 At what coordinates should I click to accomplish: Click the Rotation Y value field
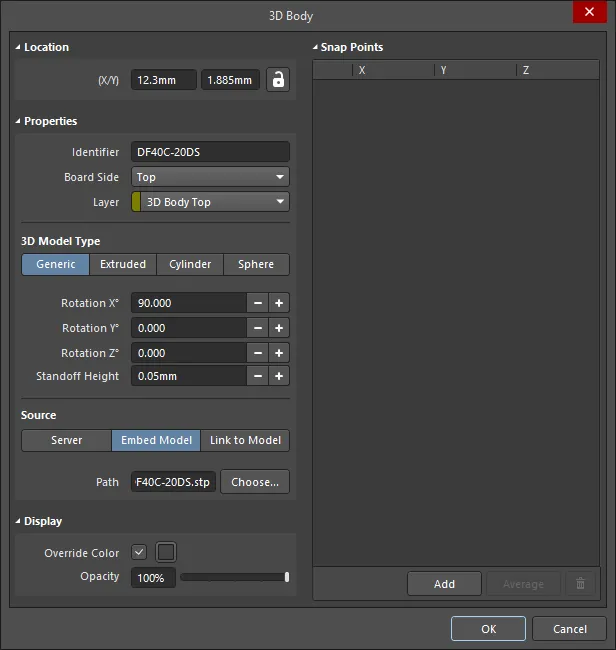pyautogui.click(x=189, y=328)
